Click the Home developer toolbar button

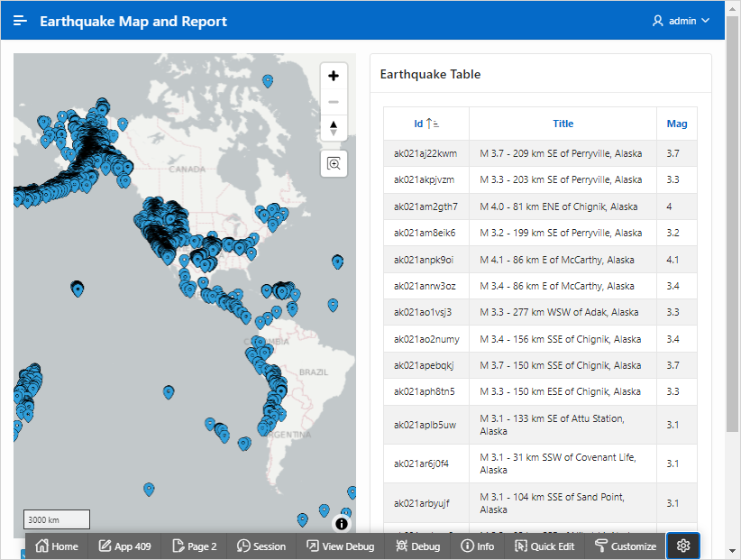[56, 546]
